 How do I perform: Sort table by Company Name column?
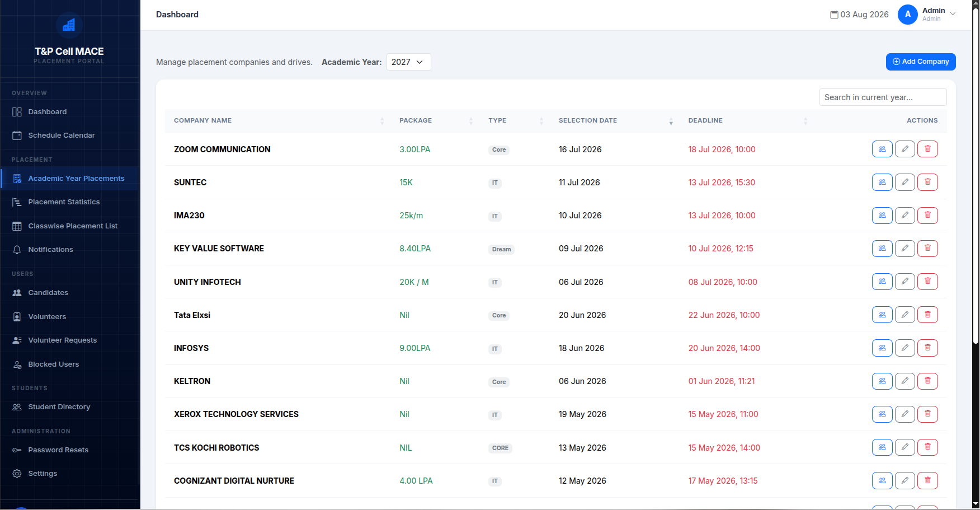tap(279, 120)
